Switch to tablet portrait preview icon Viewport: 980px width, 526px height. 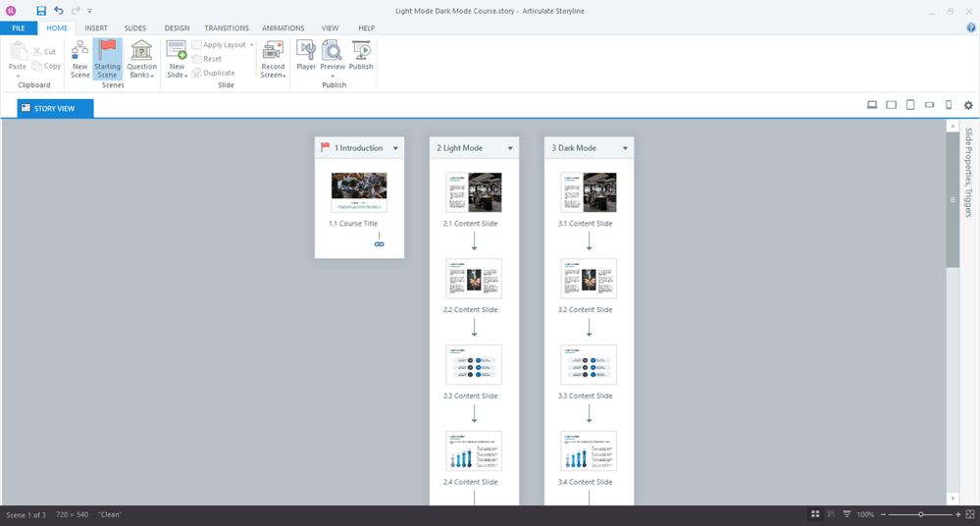click(x=910, y=105)
